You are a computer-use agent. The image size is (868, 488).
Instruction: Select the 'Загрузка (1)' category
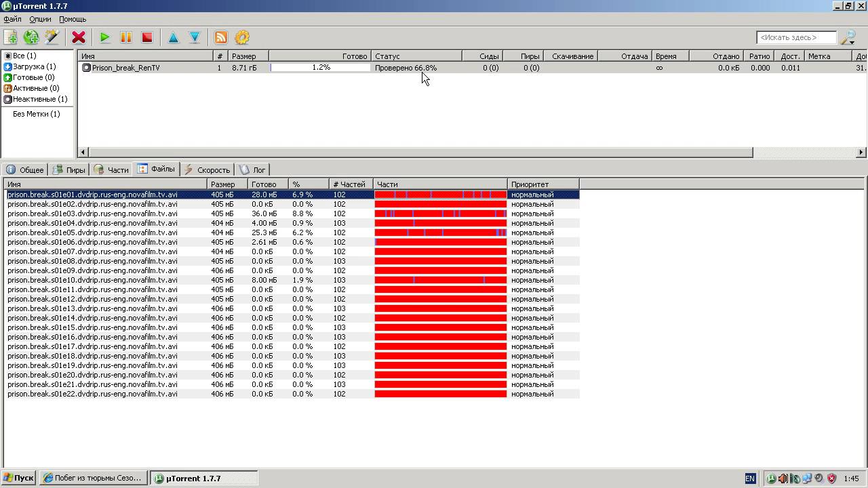click(x=30, y=66)
